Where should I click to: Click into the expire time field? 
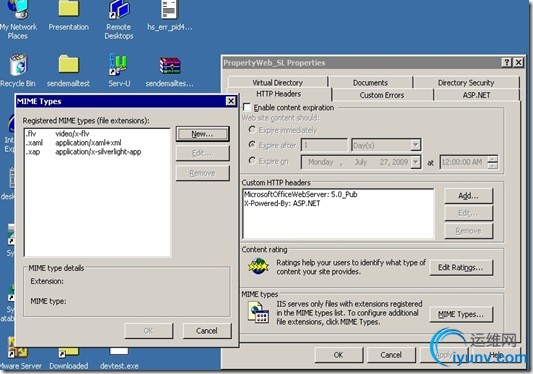coord(464,162)
